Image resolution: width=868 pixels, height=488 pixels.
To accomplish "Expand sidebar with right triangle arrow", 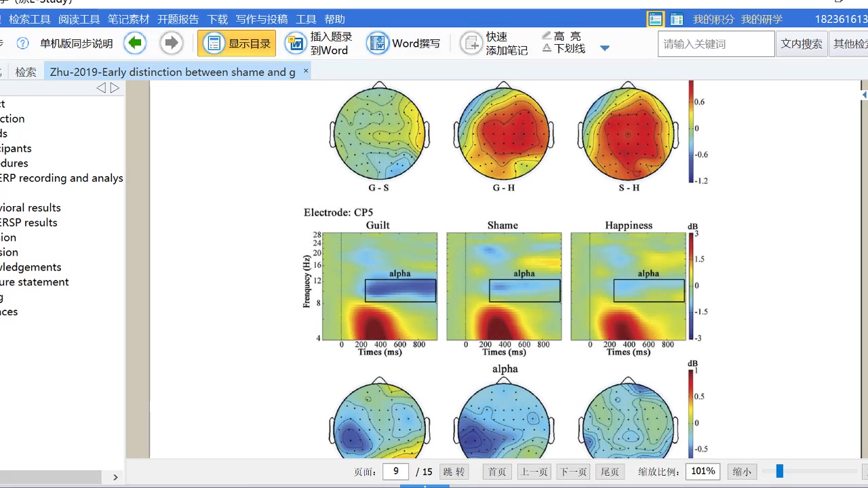I will [x=115, y=87].
